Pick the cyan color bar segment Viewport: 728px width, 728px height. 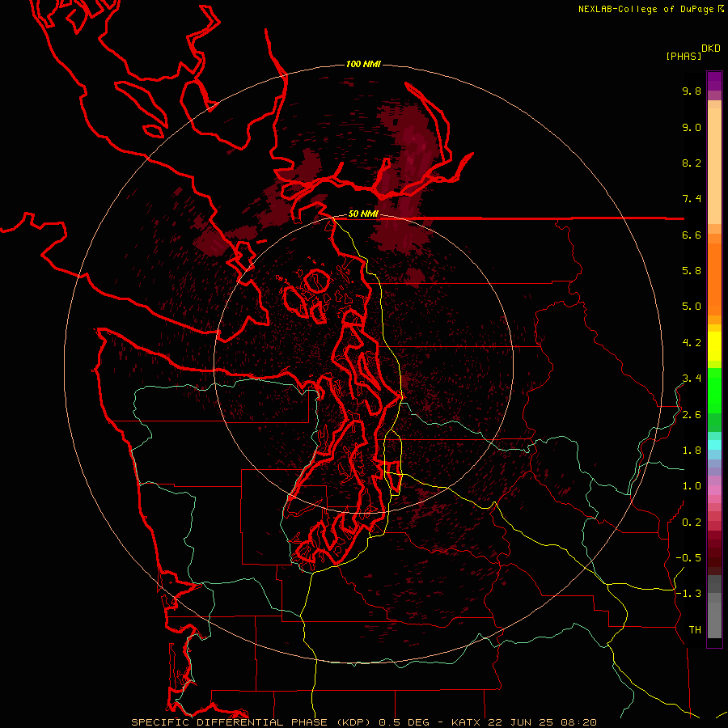tap(714, 445)
